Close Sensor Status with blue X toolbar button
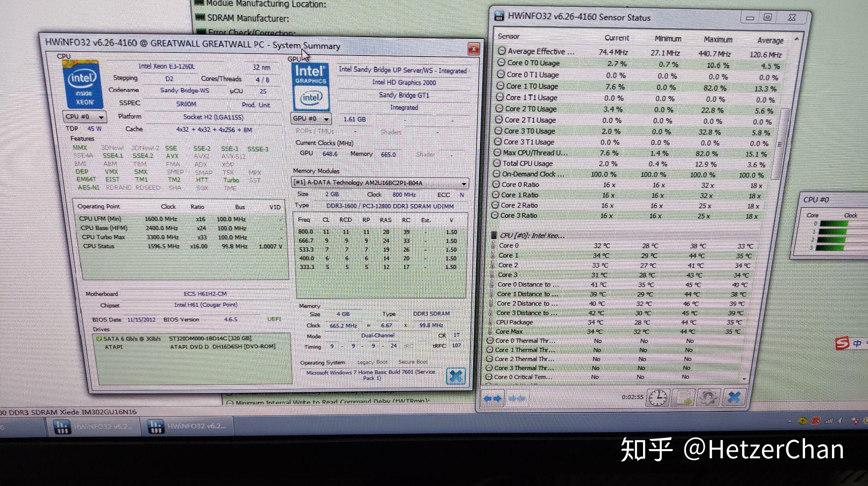The height and width of the screenshot is (486, 868). tap(734, 398)
